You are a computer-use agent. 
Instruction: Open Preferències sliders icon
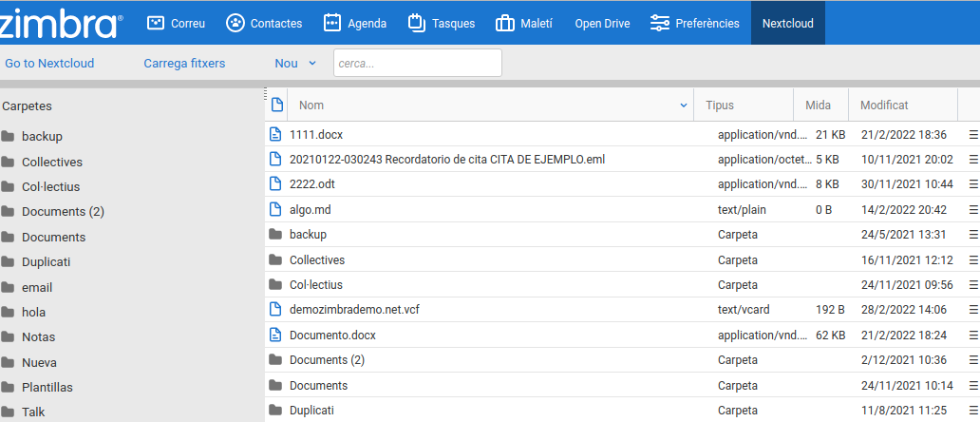click(x=660, y=23)
